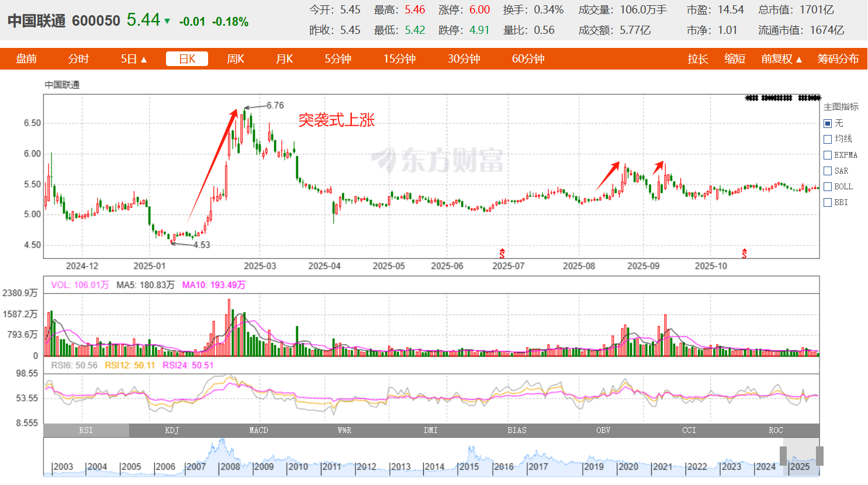
Task: Show the 5分钟 chart
Action: pyautogui.click(x=338, y=59)
